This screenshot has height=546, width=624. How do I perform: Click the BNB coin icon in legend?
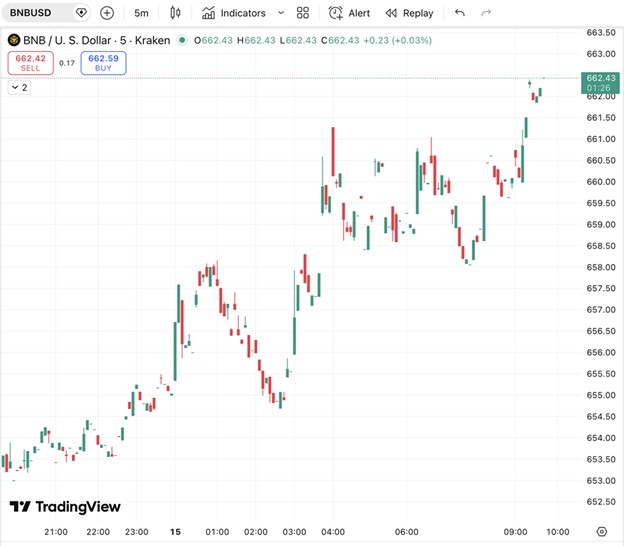point(14,40)
